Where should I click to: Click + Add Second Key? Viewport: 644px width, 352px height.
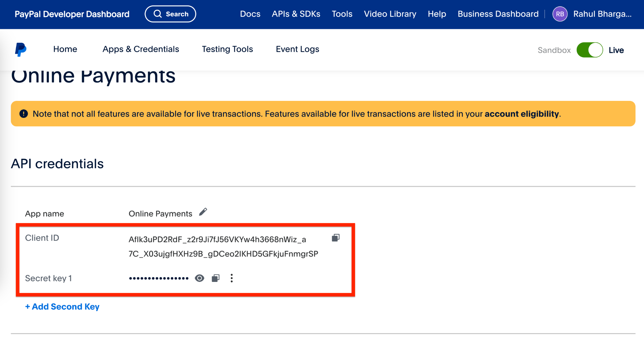click(x=62, y=306)
